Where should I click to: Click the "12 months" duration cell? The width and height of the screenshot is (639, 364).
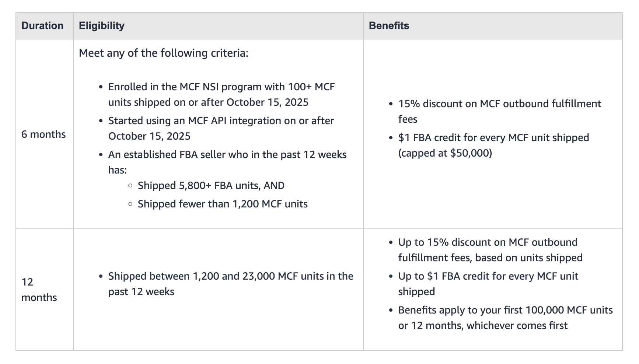[39, 290]
